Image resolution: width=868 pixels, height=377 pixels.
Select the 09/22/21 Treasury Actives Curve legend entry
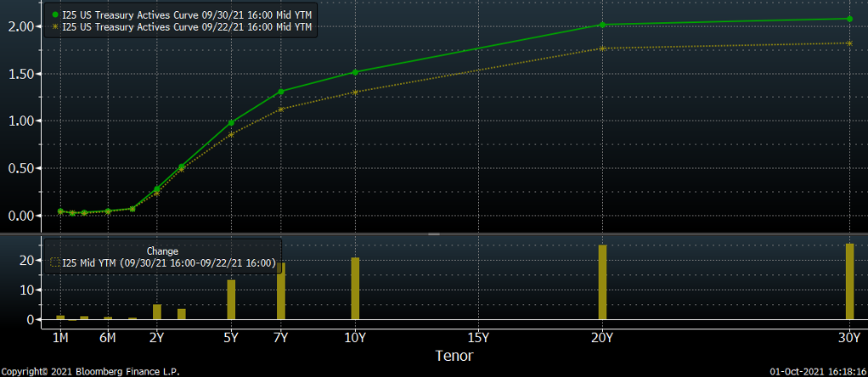[182, 26]
